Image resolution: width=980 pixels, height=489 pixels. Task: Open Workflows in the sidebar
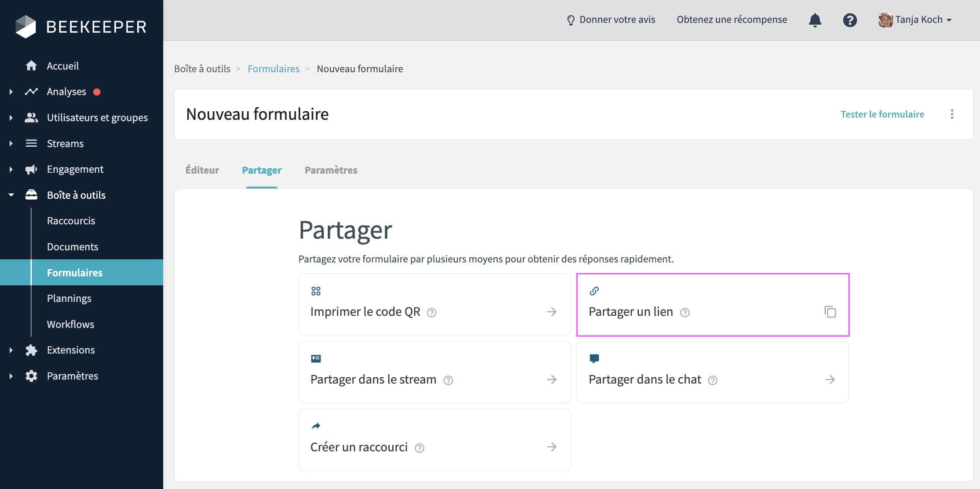pos(70,324)
